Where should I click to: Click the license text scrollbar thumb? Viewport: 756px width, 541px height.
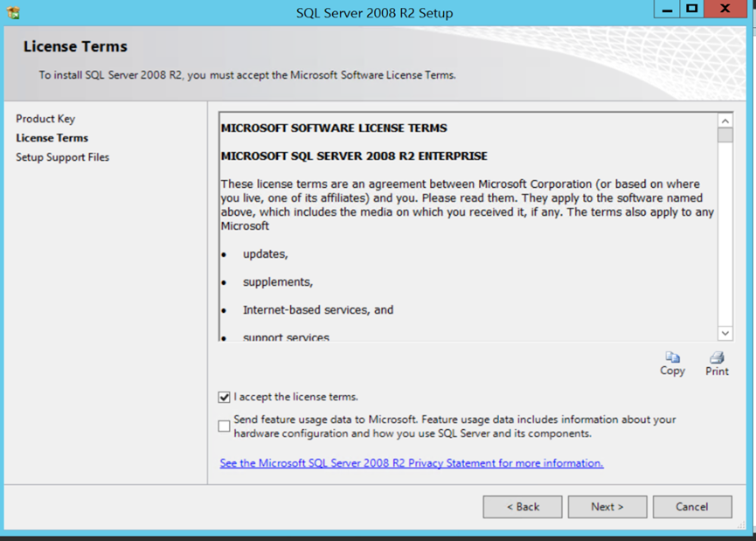click(x=725, y=135)
